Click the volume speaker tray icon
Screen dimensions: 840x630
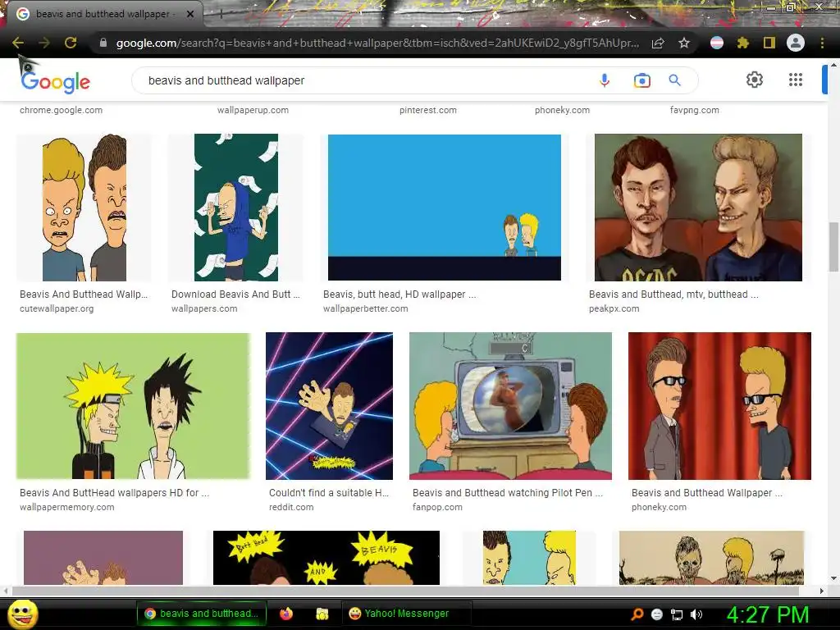click(x=696, y=614)
